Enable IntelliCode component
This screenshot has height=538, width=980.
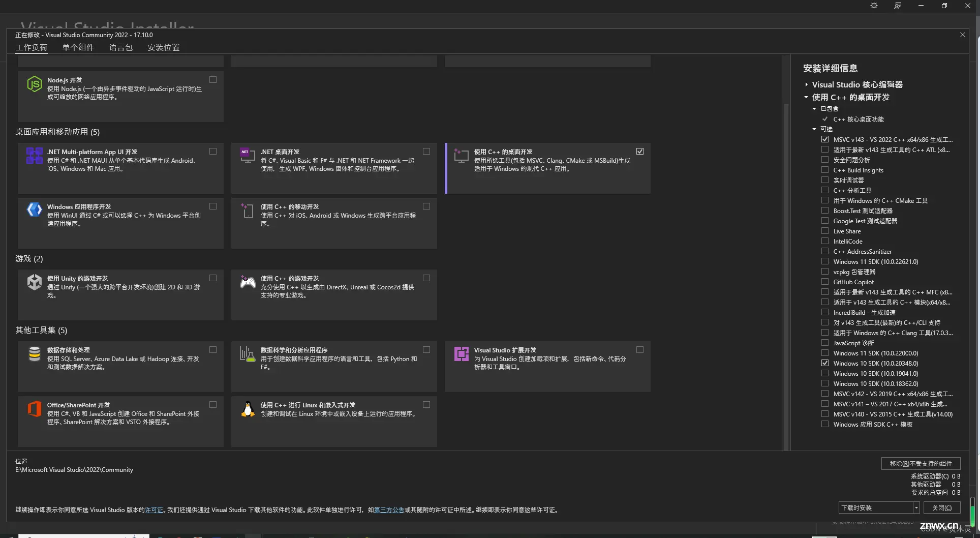(825, 241)
